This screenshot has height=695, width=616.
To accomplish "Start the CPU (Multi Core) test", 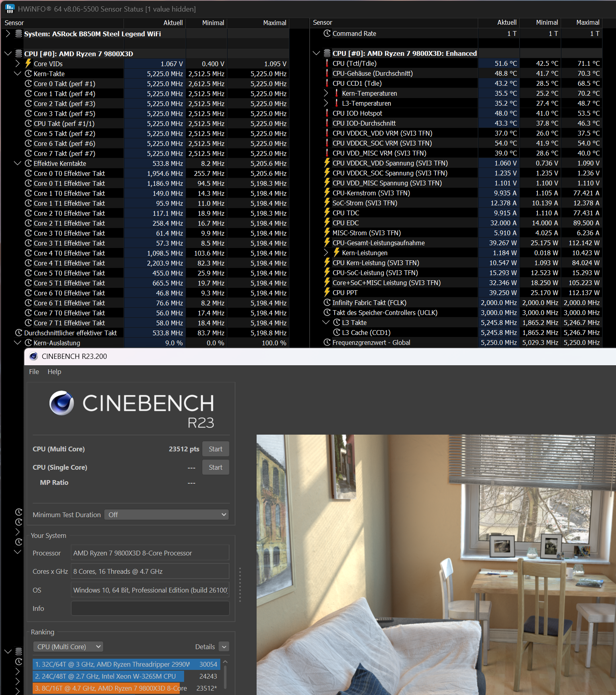I will 216,449.
